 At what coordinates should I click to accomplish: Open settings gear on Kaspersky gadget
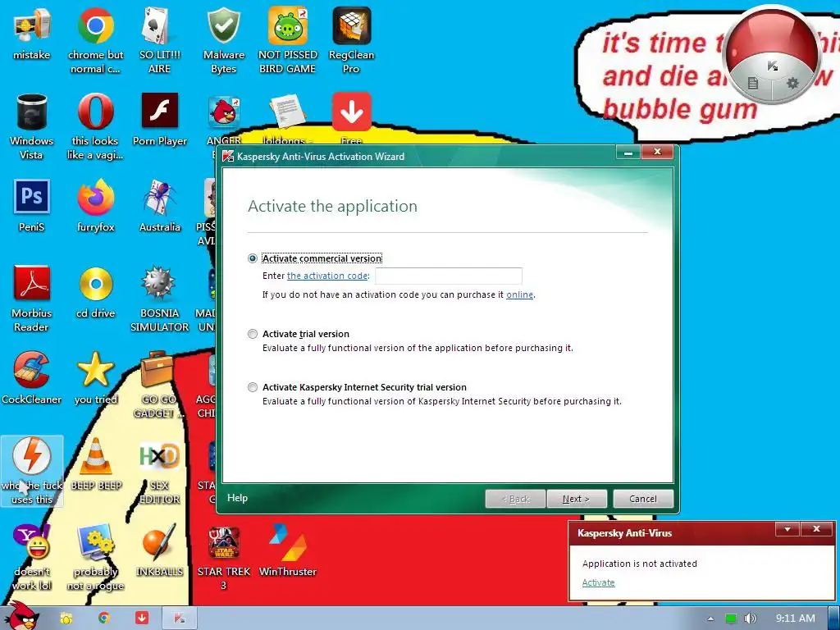tap(792, 83)
